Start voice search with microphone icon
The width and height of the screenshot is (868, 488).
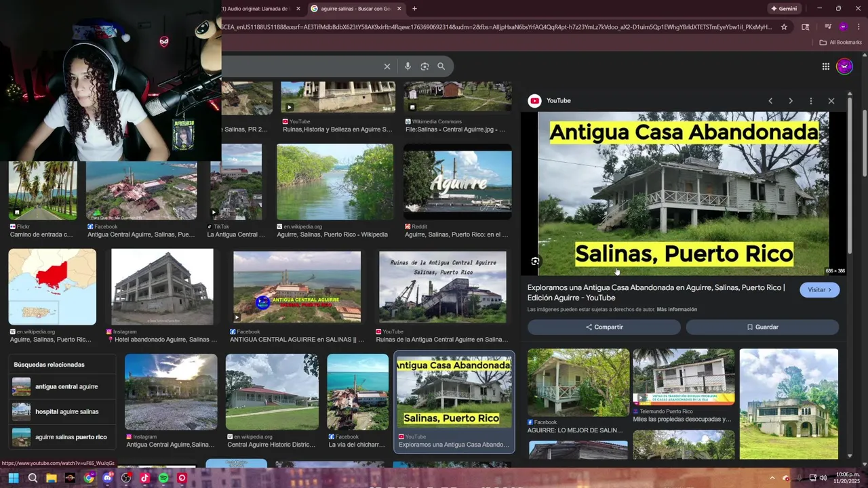[408, 66]
